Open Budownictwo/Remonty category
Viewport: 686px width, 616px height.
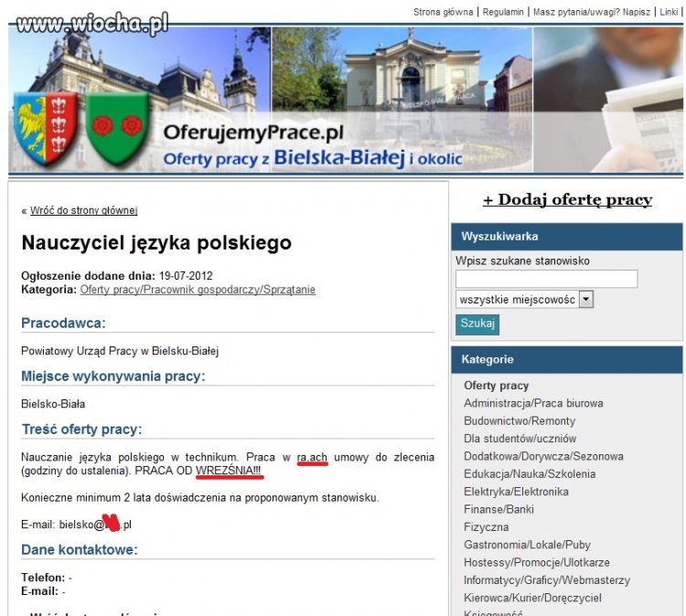(520, 421)
